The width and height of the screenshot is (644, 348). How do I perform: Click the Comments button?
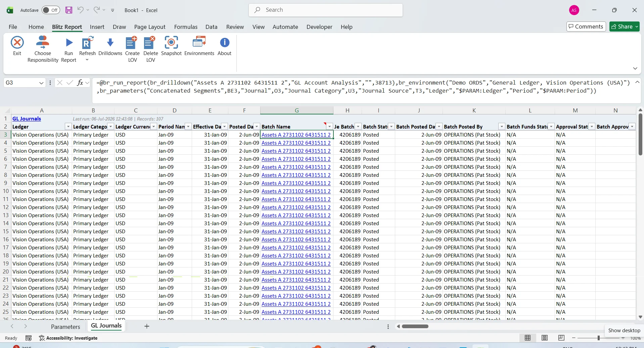[x=586, y=27]
